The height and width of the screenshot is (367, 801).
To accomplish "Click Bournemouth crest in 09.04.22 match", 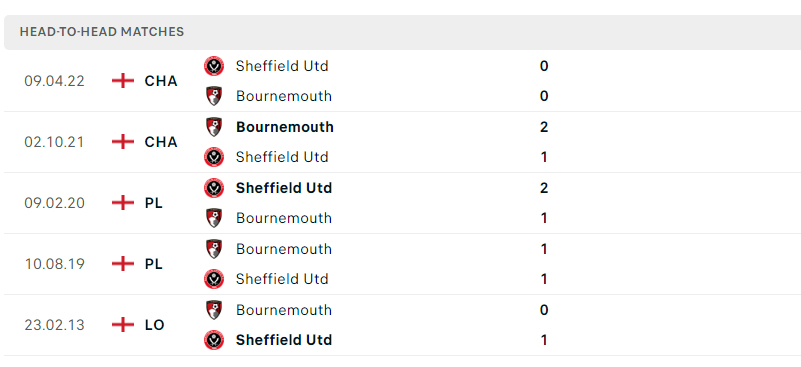I will [x=214, y=96].
